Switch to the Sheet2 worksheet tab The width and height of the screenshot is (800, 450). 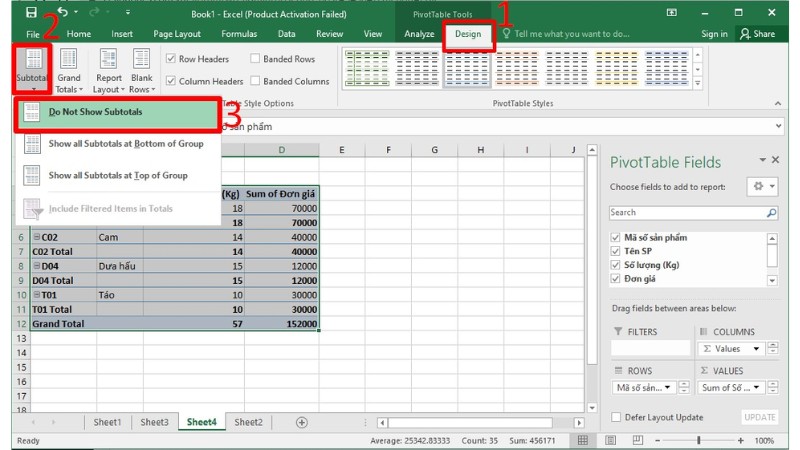coord(248,422)
